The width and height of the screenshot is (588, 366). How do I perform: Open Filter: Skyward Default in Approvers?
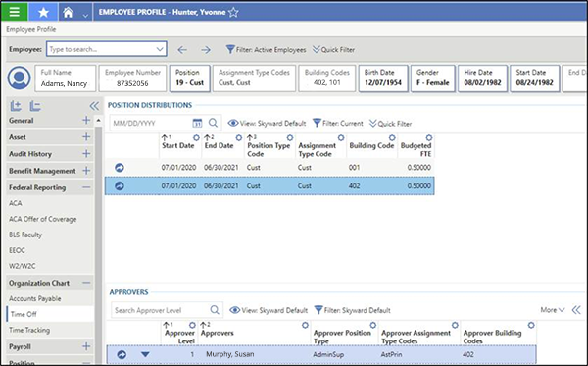[353, 310]
